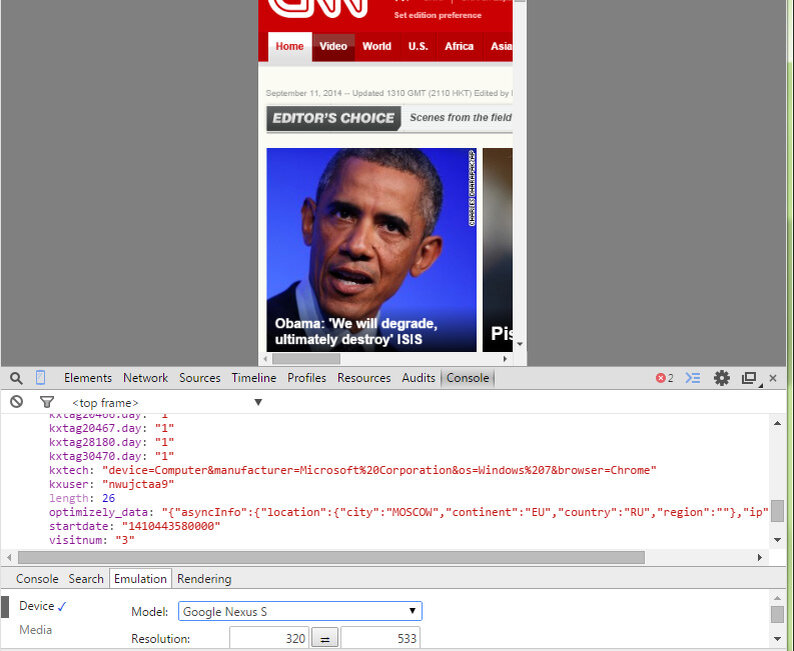The image size is (794, 651).
Task: Click Scenes from the field link
Action: pos(460,117)
